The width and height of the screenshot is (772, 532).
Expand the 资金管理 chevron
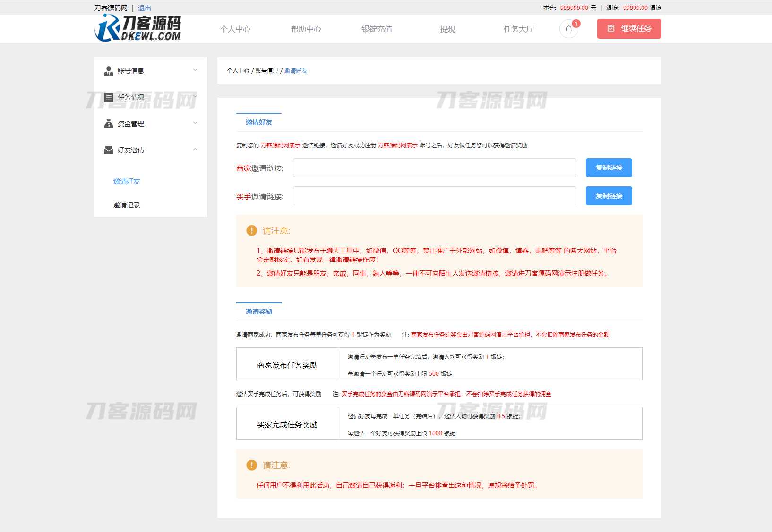click(x=195, y=123)
